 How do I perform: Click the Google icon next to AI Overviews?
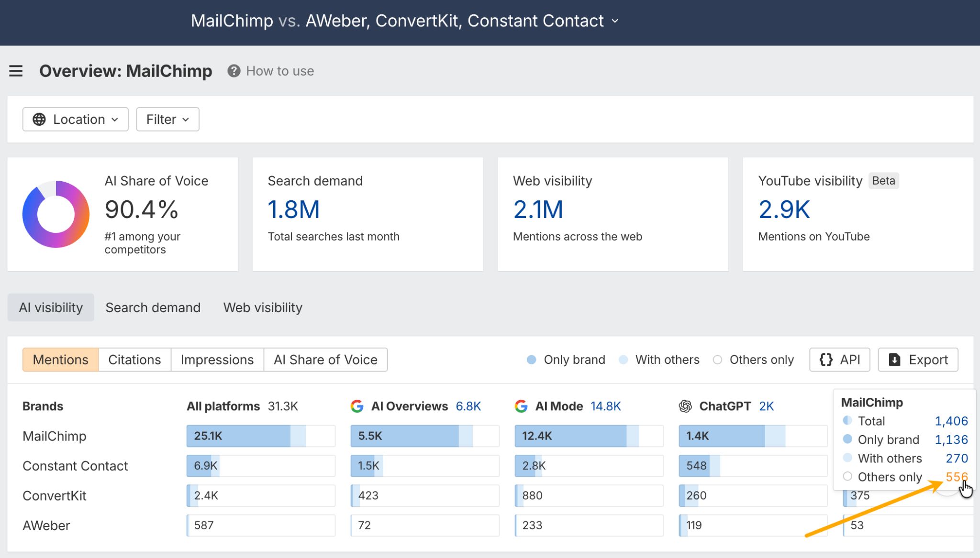click(x=357, y=406)
